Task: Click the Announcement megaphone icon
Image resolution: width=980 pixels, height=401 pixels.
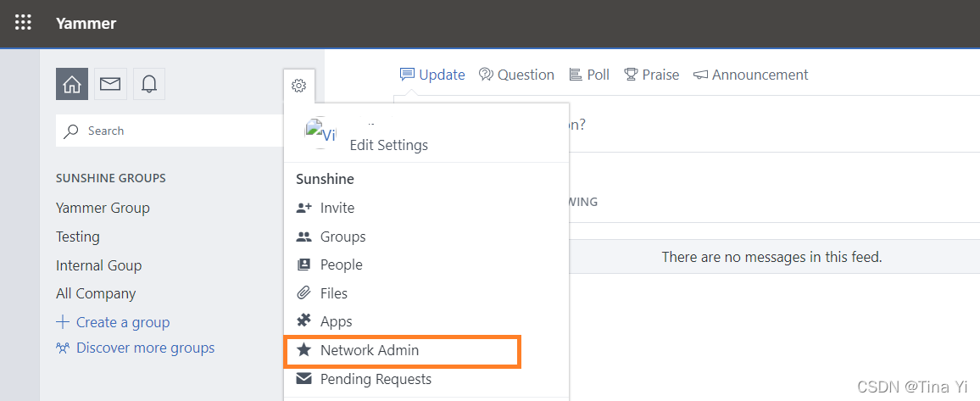Action: click(x=700, y=75)
